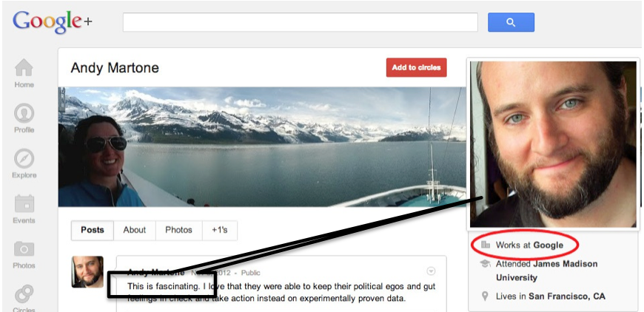Expand the post options dropdown arrow

432,271
